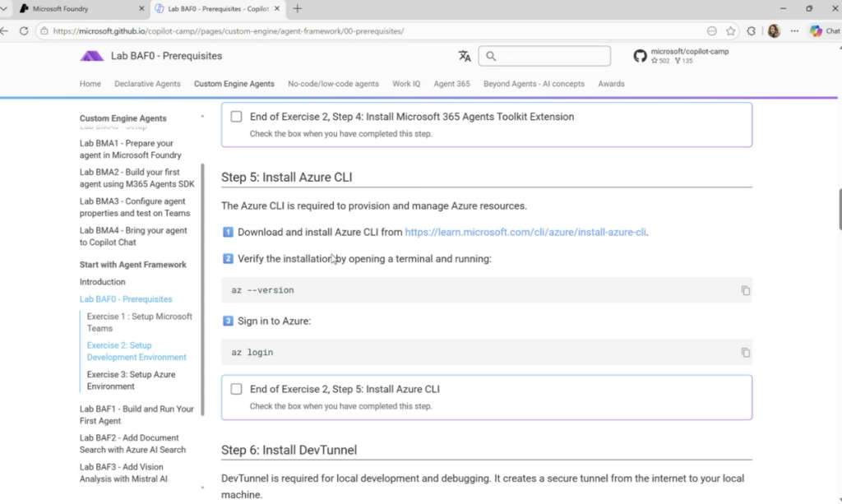This screenshot has width=842, height=504.
Task: Open browser Settings and more ellipsis menu
Action: click(794, 31)
